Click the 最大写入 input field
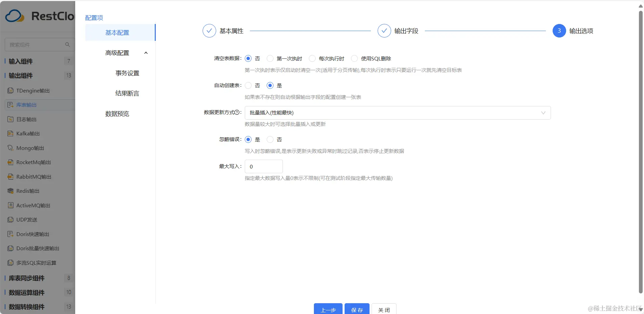644x314 pixels. pyautogui.click(x=264, y=166)
